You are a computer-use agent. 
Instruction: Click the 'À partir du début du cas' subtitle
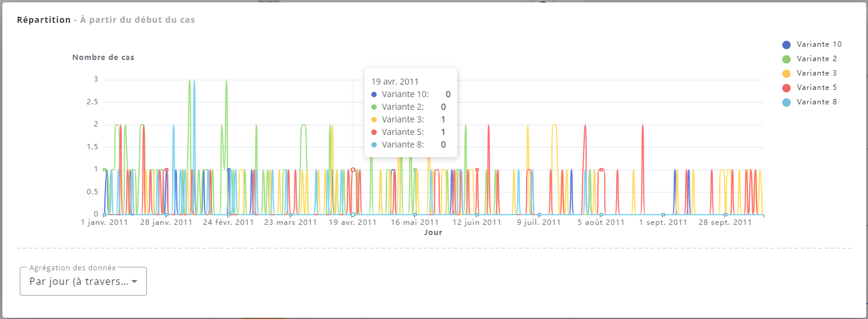(137, 20)
